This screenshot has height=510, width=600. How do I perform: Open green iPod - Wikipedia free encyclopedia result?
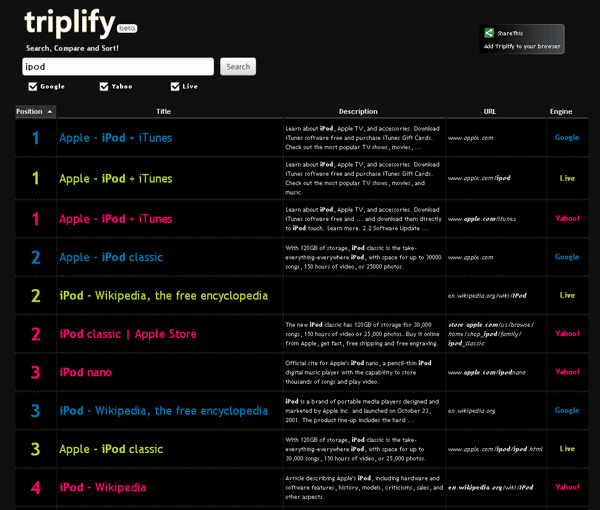(164, 296)
